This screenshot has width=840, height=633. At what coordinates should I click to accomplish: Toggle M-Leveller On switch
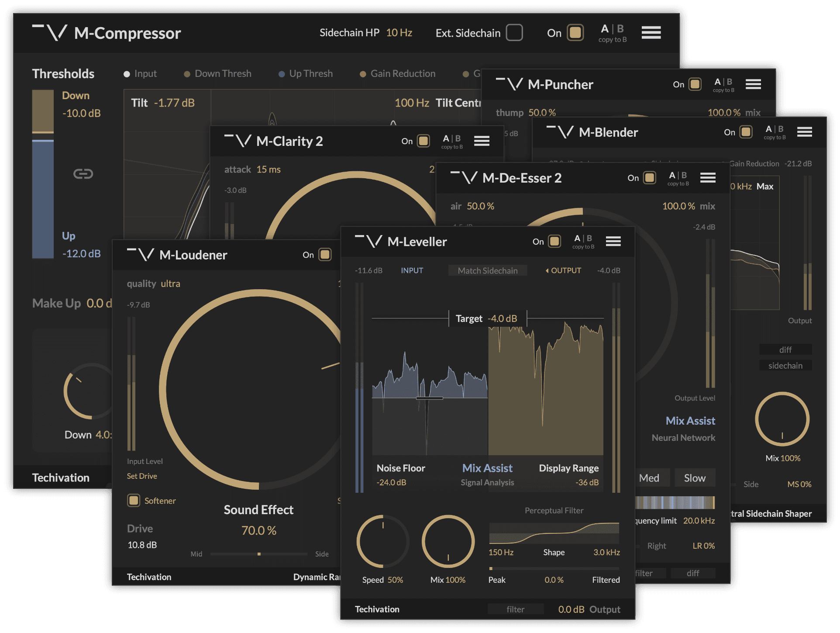(x=554, y=241)
